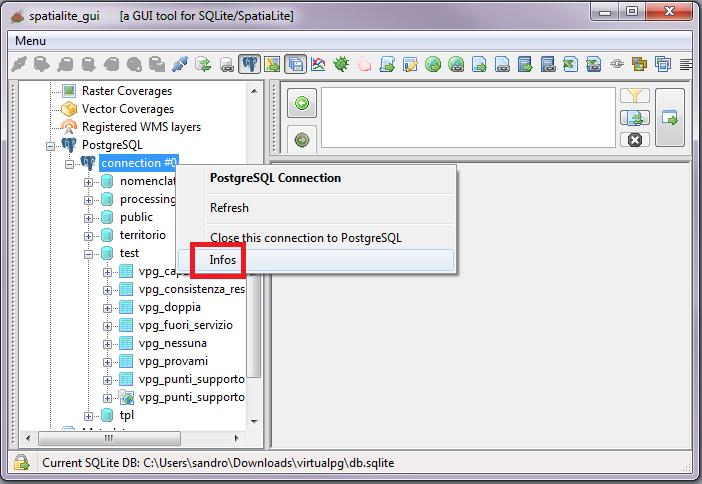
Task: Click the map layer toolbar icon beside elephant
Action: (272, 64)
